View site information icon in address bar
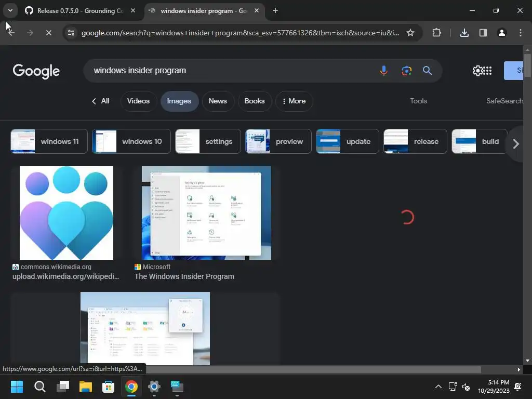Viewport: 532px width, 399px height. (x=71, y=33)
